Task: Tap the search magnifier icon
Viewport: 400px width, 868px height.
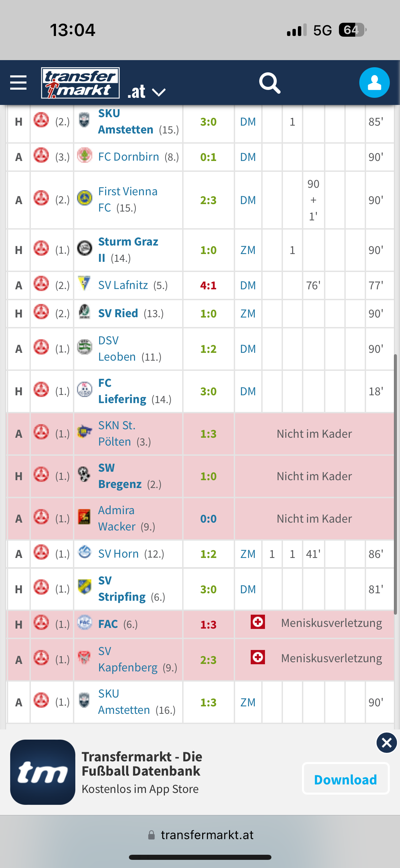Action: pyautogui.click(x=270, y=83)
